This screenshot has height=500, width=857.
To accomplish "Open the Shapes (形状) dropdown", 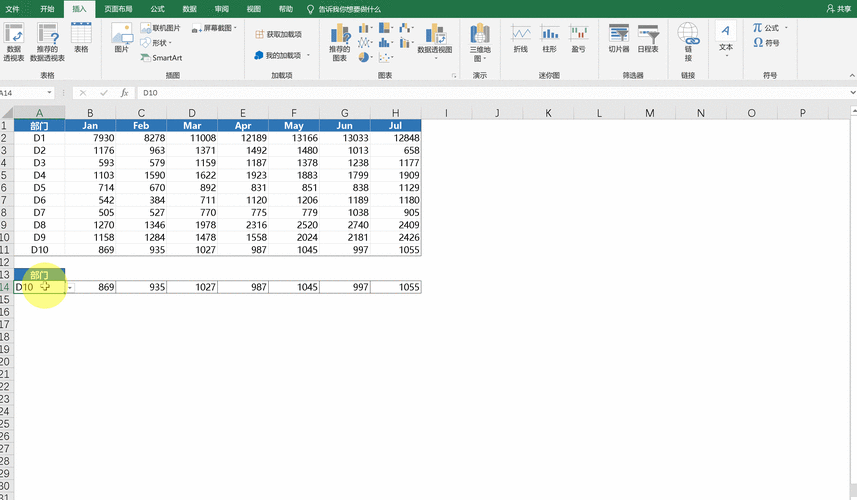I will point(156,43).
